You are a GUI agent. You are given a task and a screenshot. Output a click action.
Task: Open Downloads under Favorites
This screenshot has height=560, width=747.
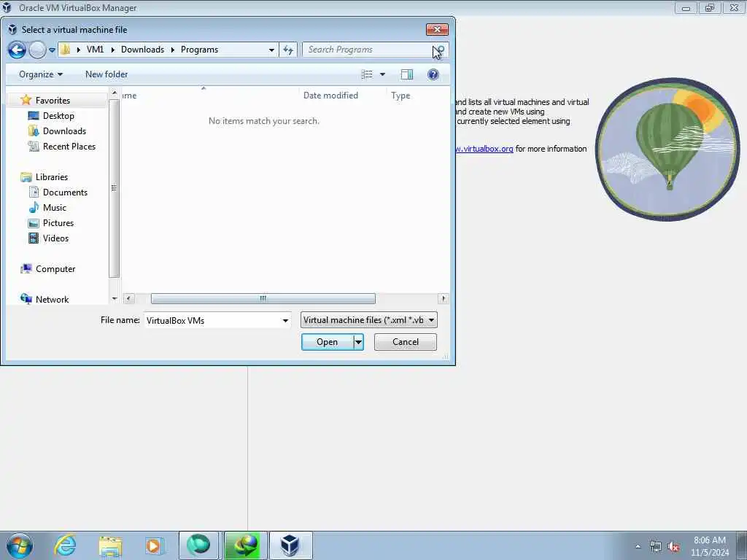point(64,131)
